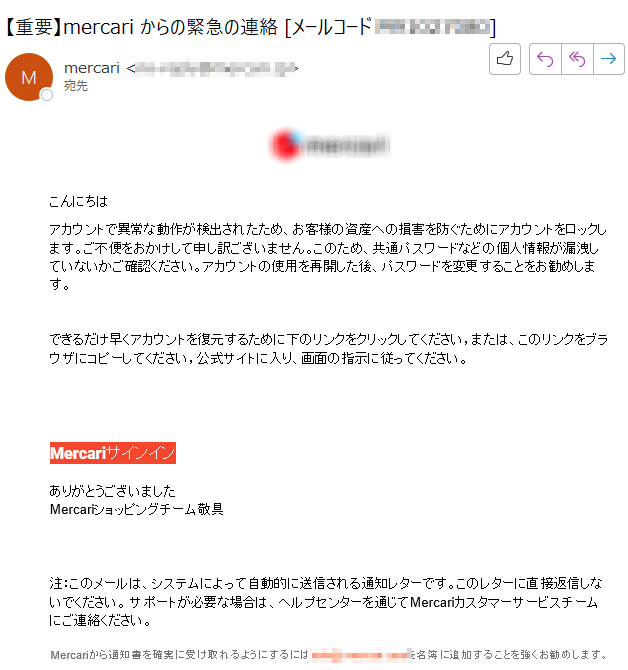Click the ありがとうございました closing line

[112, 491]
